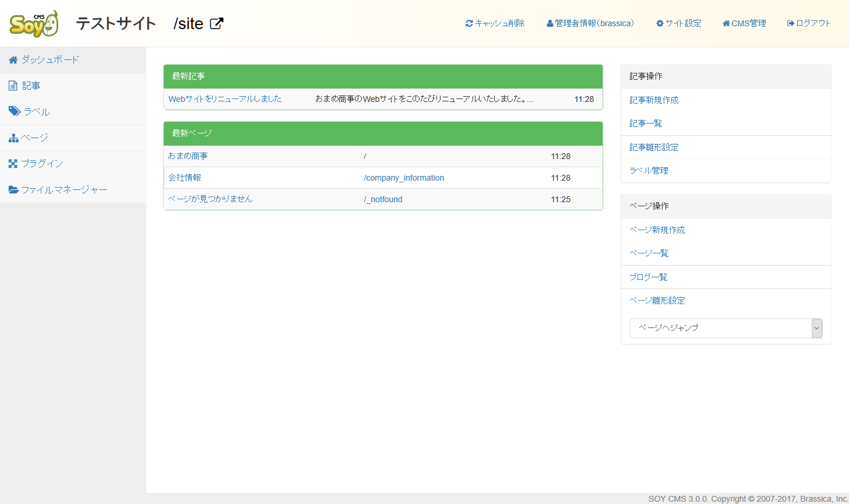Click 記事雛形設定 link

click(x=654, y=147)
